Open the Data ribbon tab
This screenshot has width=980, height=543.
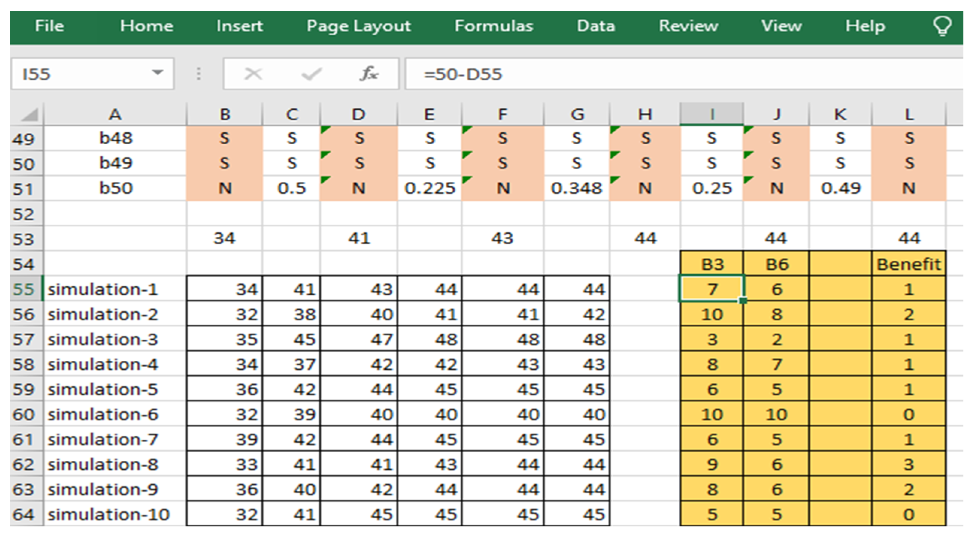[x=595, y=26]
